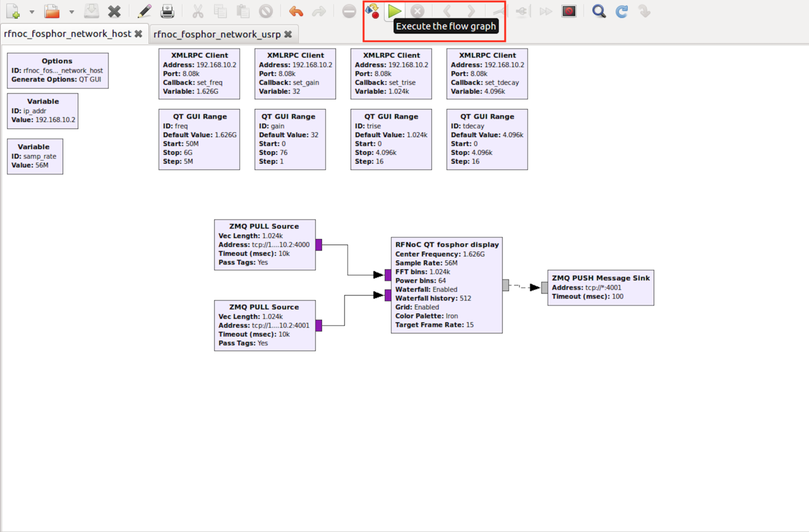Reload the blocks with the refresh icon
This screenshot has height=532, width=809.
click(621, 10)
